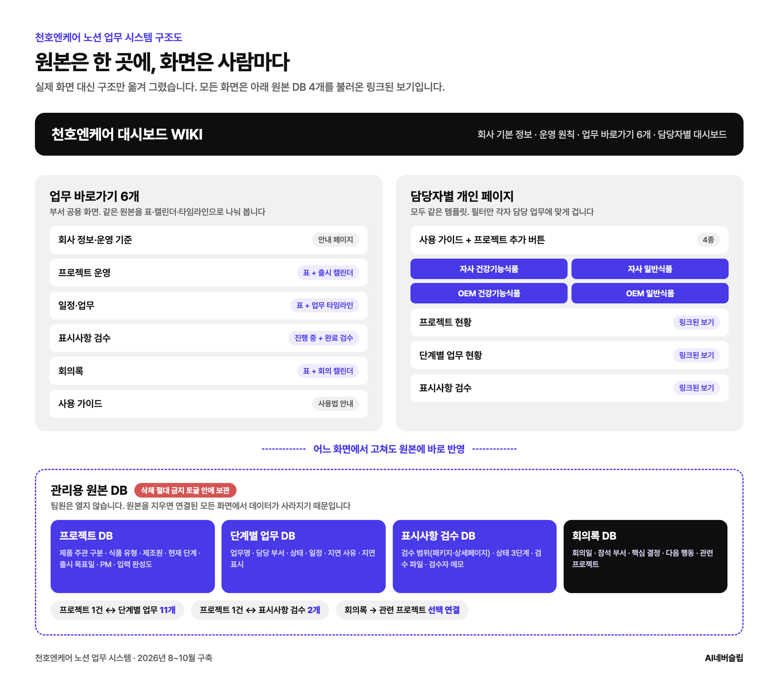This screenshot has height=698, width=784.
Task: Select the 표 + 회의 캘린더 badge
Action: pyautogui.click(x=328, y=371)
